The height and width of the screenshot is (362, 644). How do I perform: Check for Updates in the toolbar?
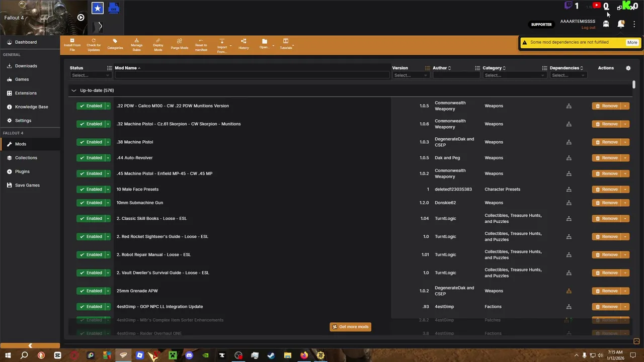click(94, 45)
